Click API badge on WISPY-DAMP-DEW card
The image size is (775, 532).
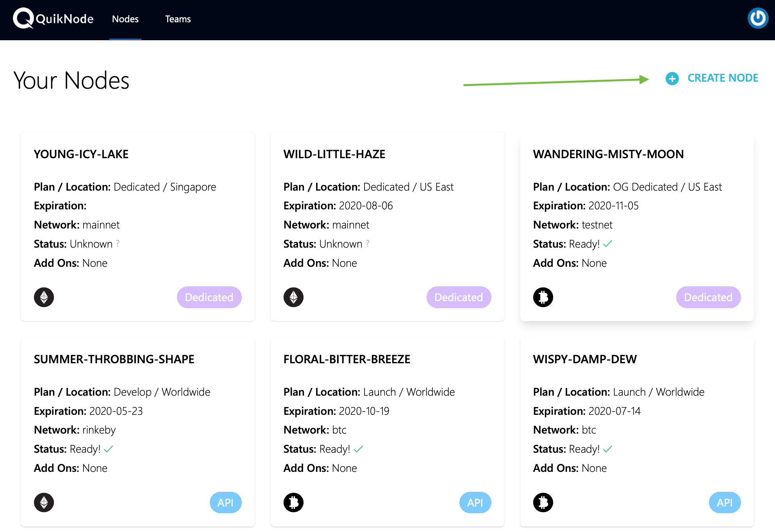click(x=724, y=502)
